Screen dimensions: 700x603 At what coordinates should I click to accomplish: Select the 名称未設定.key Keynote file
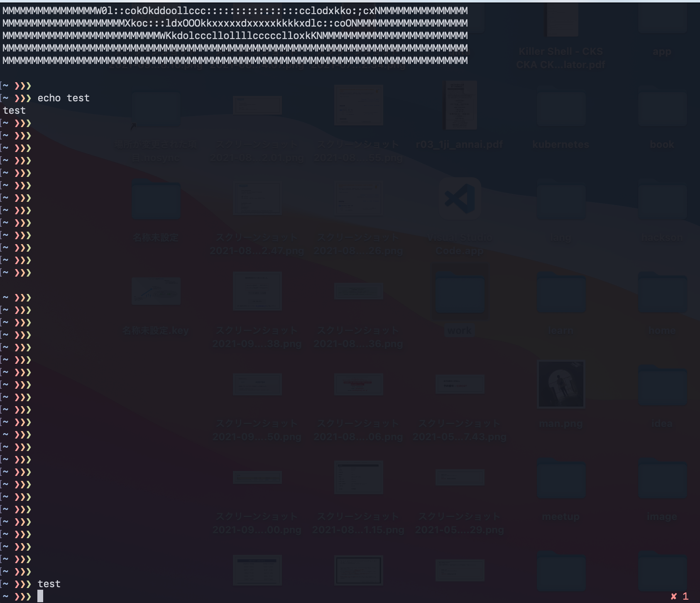coord(156,291)
